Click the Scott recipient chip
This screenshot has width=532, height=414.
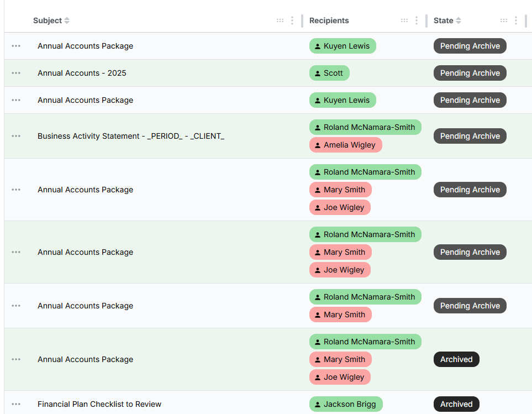[329, 73]
